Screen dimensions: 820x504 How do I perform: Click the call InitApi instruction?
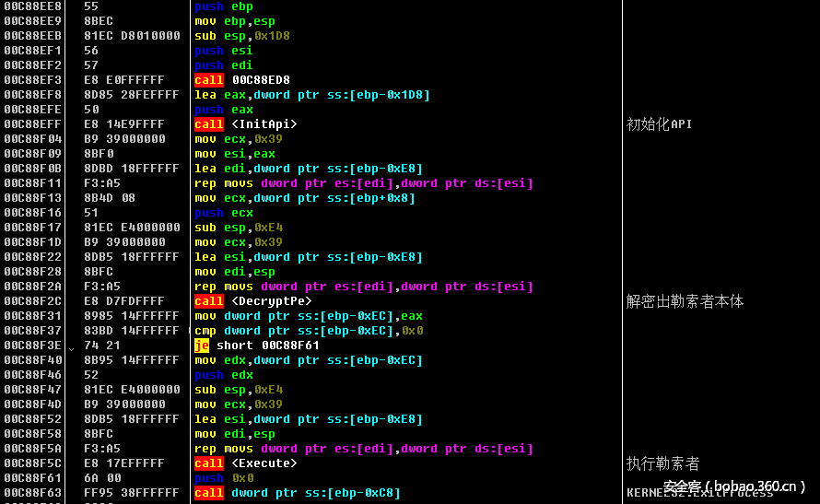coord(245,124)
